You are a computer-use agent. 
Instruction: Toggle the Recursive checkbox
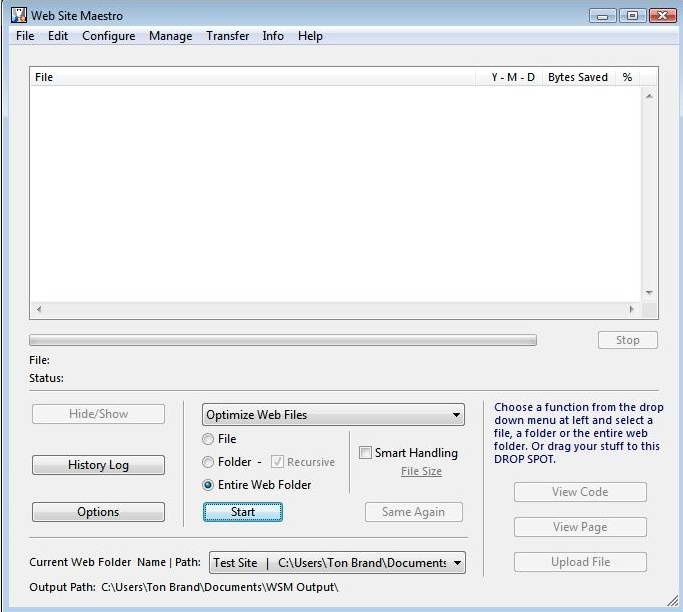tap(277, 462)
